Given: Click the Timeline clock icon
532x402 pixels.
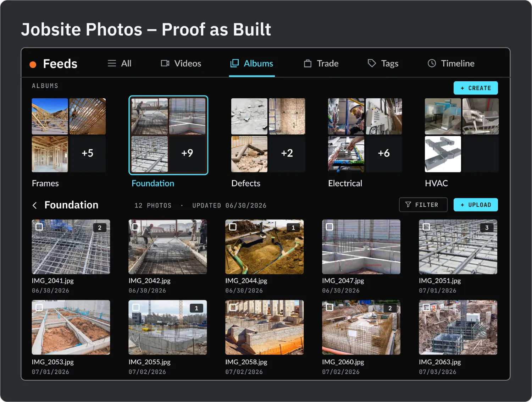Looking at the screenshot, I should coord(432,64).
